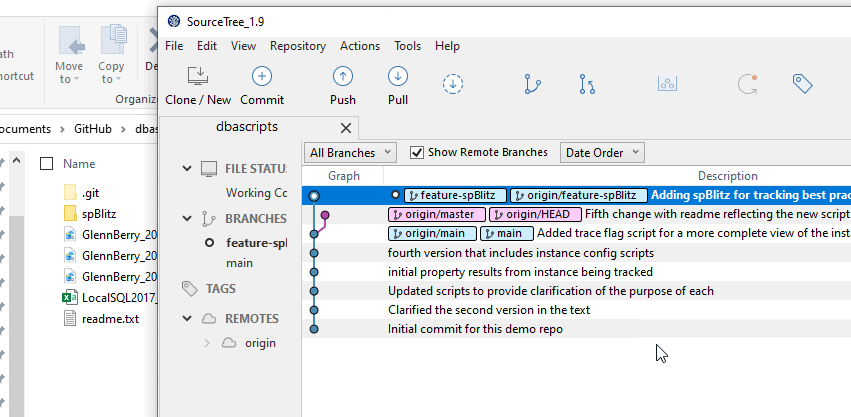Toggle Show Remote Branches checkbox
Image resolution: width=851 pixels, height=417 pixels.
[x=418, y=152]
